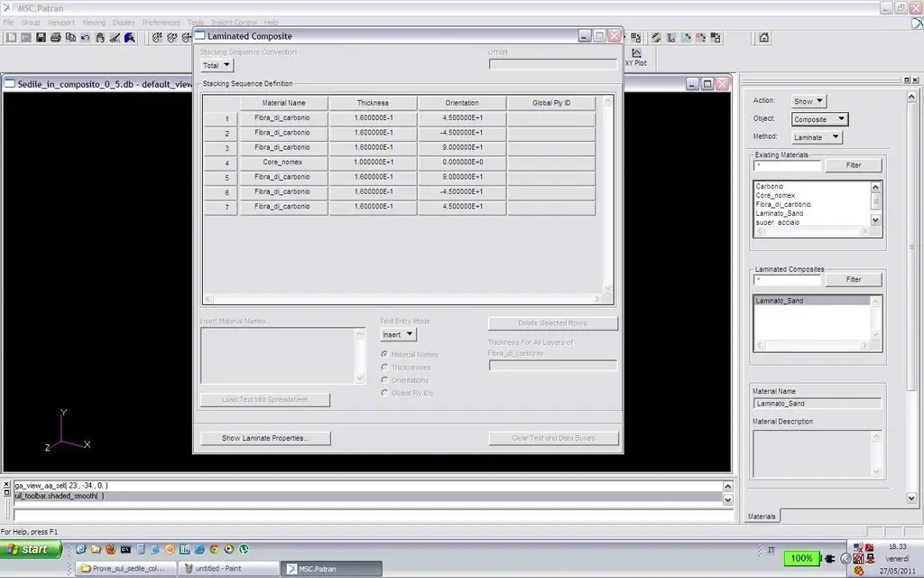Open the Stacking Sequence Convention Total dropdown
Screen dimensions: 924x578
(217, 65)
